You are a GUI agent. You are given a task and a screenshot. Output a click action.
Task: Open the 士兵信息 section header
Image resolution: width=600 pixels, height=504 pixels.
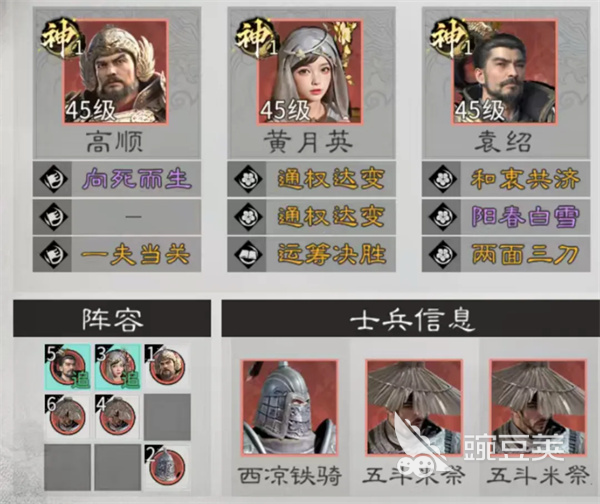point(411,318)
